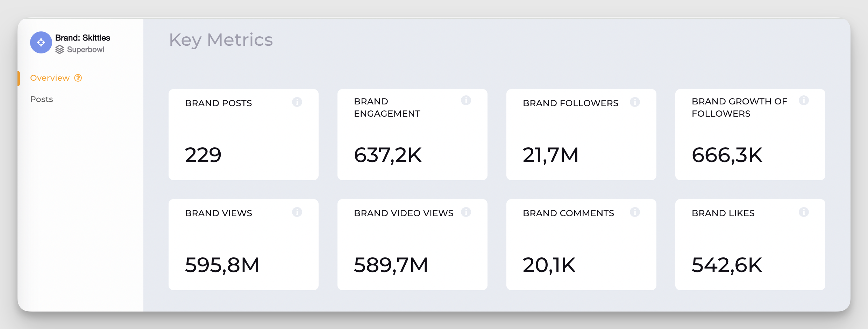Click the Key Metrics heading
Image resolution: width=868 pixels, height=329 pixels.
[221, 40]
